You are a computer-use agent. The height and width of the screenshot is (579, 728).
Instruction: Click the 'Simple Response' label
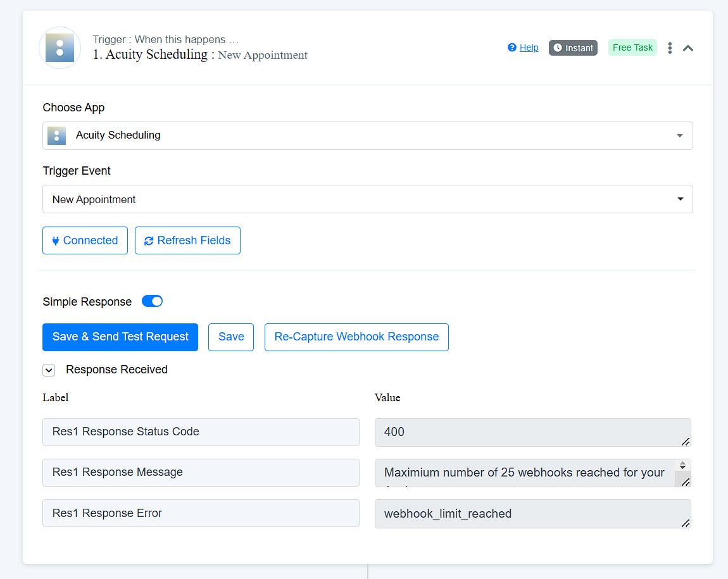click(87, 302)
